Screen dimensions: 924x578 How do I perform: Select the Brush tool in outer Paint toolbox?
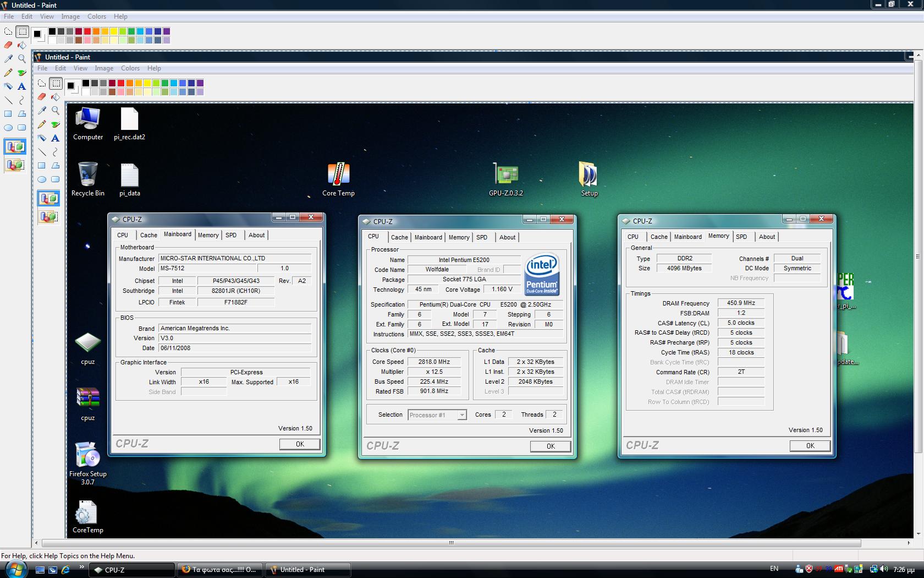[22, 72]
